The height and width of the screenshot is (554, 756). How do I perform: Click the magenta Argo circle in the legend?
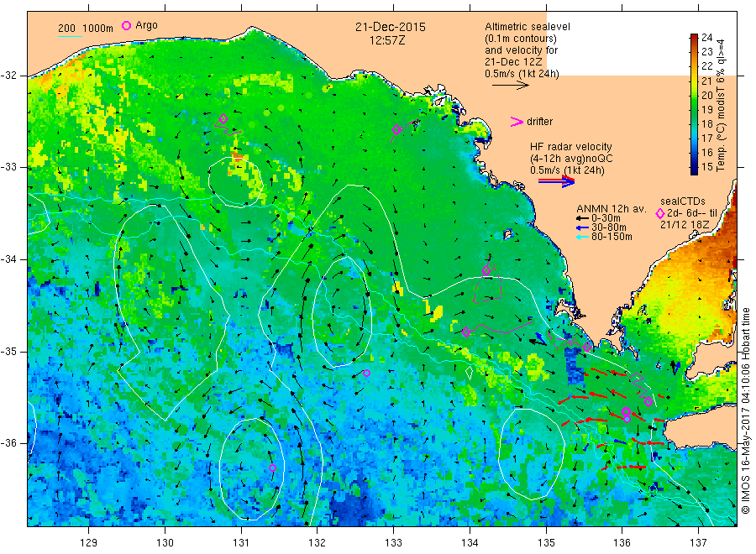(x=126, y=25)
